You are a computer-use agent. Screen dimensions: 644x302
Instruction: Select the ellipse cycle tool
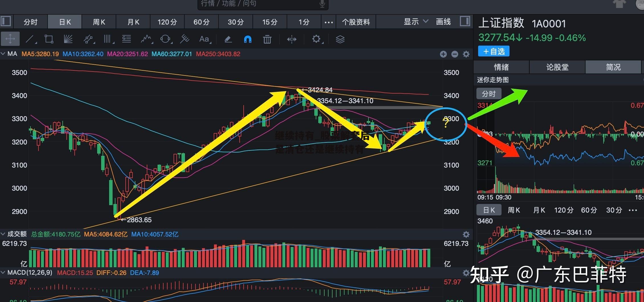(166, 39)
